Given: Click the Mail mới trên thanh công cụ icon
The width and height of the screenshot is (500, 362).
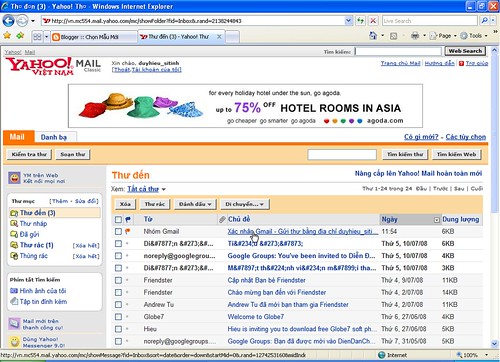Looking at the screenshot, I should coord(14,323).
